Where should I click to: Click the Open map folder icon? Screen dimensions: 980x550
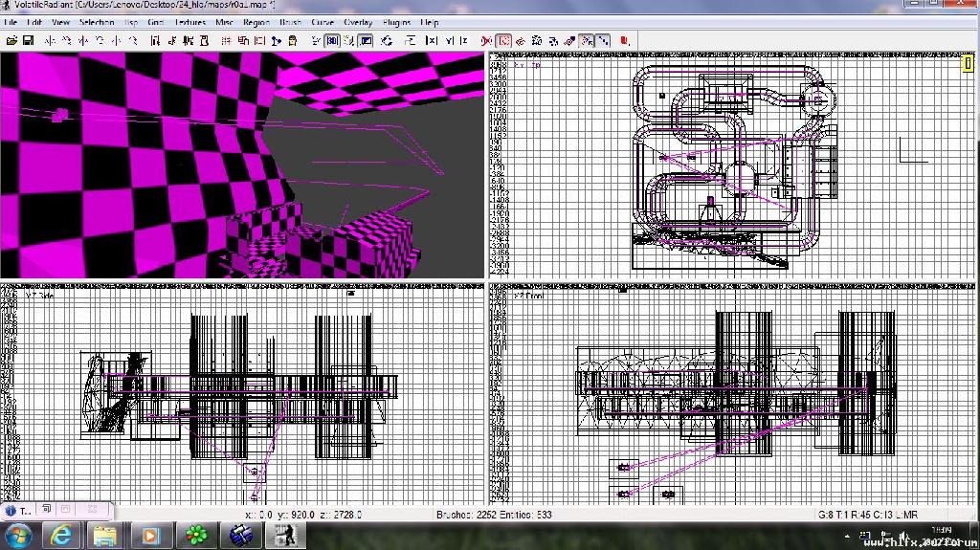point(12,41)
